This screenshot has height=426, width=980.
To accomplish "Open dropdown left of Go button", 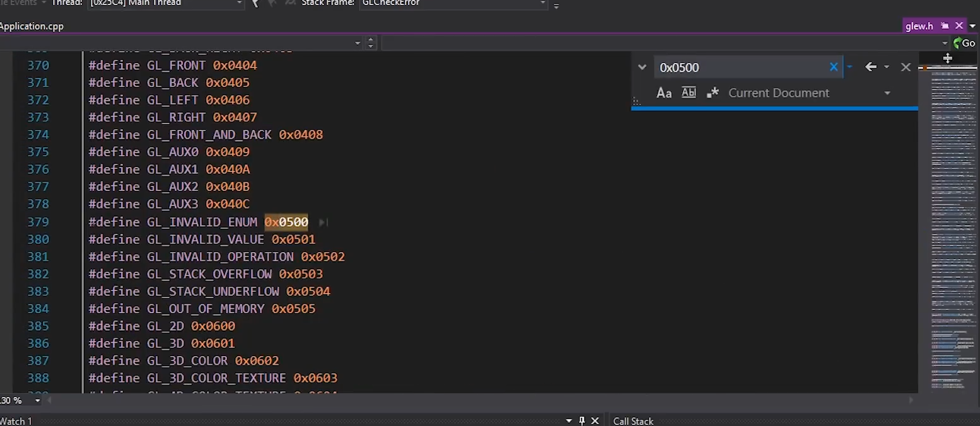I will 945,43.
